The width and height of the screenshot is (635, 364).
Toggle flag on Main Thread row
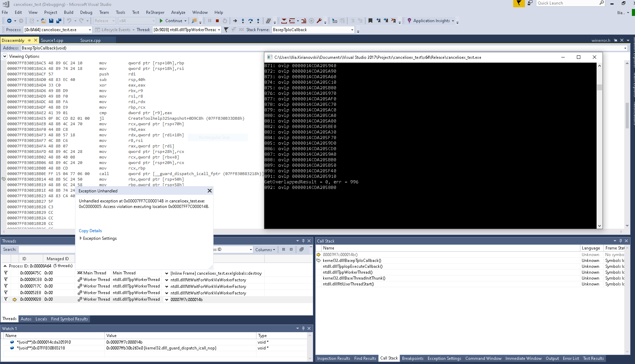[6, 273]
